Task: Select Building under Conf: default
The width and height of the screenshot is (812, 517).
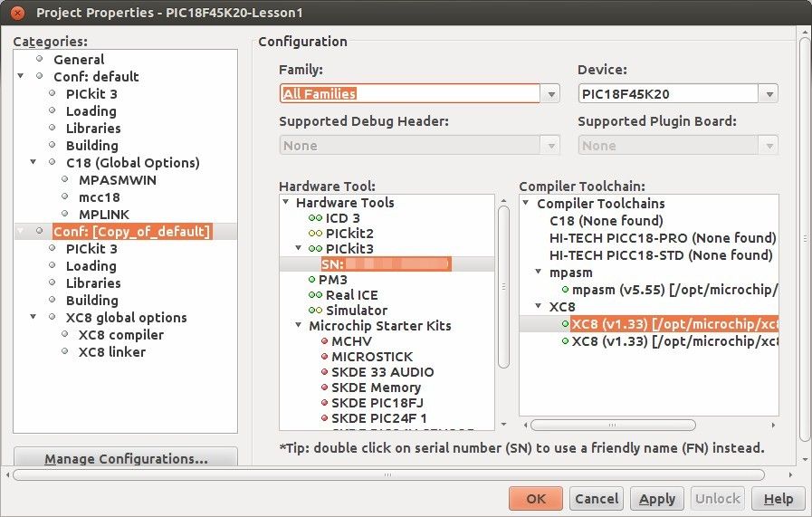Action: (x=92, y=146)
